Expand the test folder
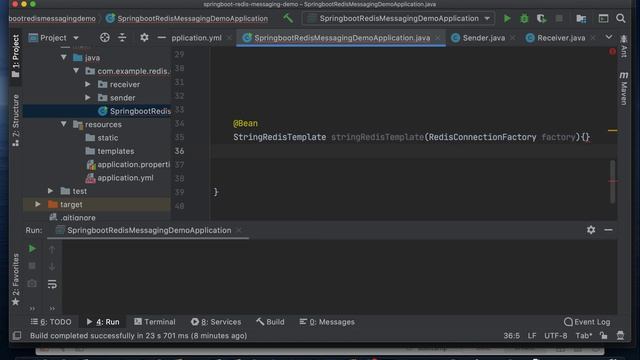Image resolution: width=640 pixels, height=360 pixels. tap(51, 191)
